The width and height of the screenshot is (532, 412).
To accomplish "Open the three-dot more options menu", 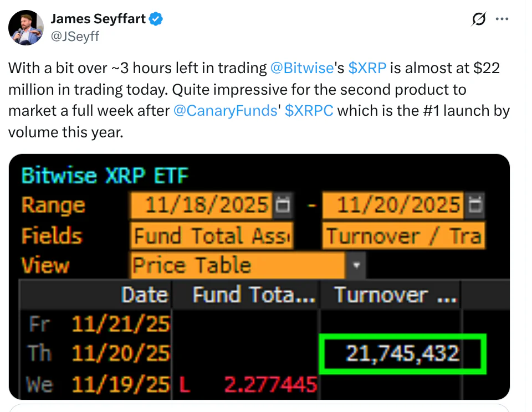I will pos(502,19).
